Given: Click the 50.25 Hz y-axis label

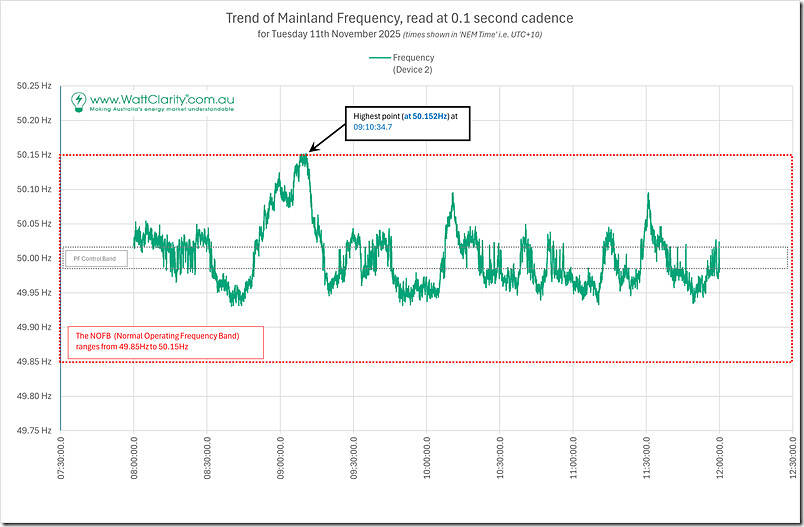Looking at the screenshot, I should [35, 86].
